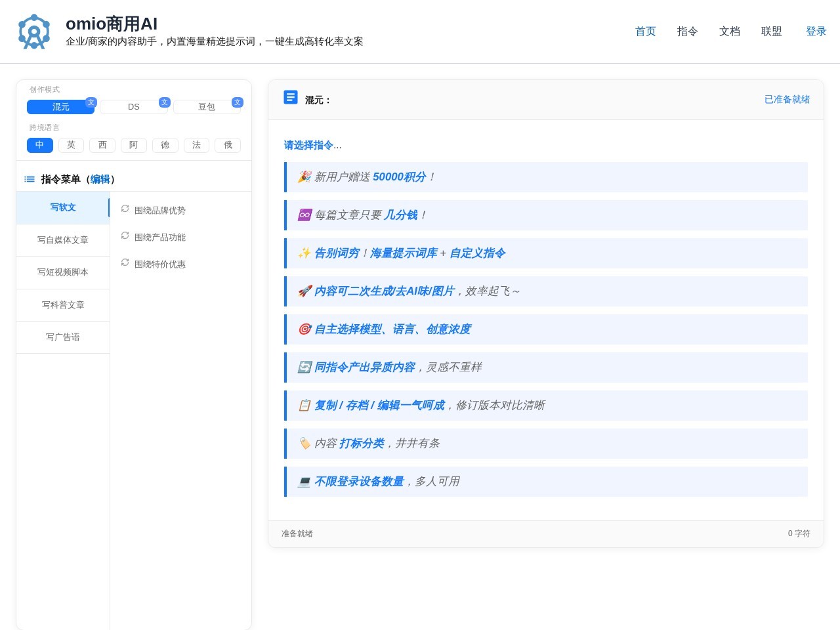Click the 文 badge on DS button

tap(165, 102)
